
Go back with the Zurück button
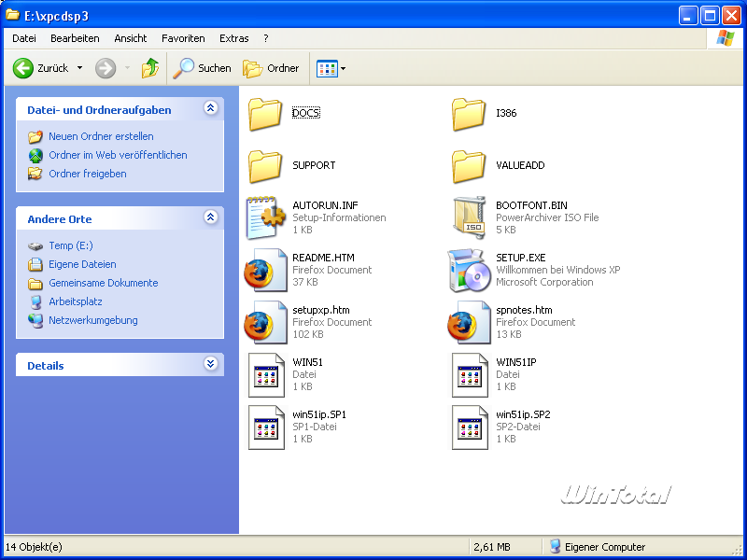pyautogui.click(x=40, y=68)
